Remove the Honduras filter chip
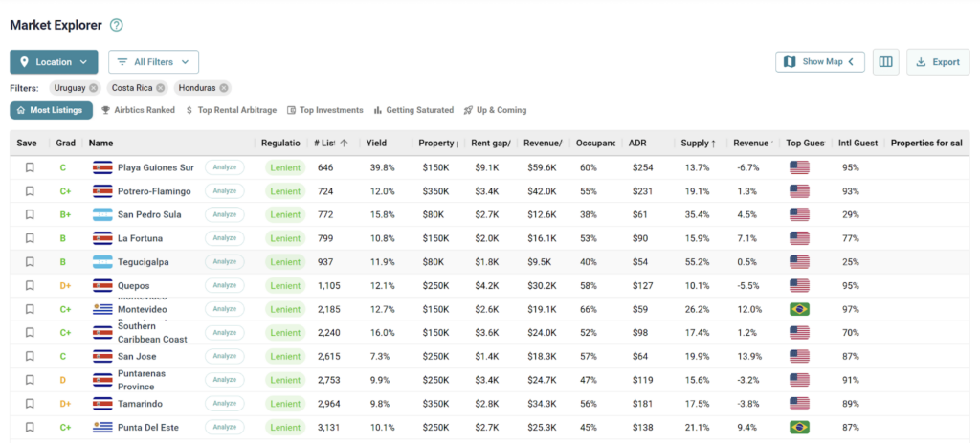Image resolution: width=980 pixels, height=443 pixels. (224, 88)
